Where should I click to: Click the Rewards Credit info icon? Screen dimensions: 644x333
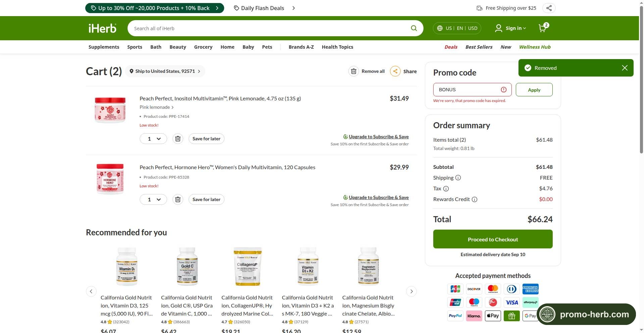pos(475,199)
